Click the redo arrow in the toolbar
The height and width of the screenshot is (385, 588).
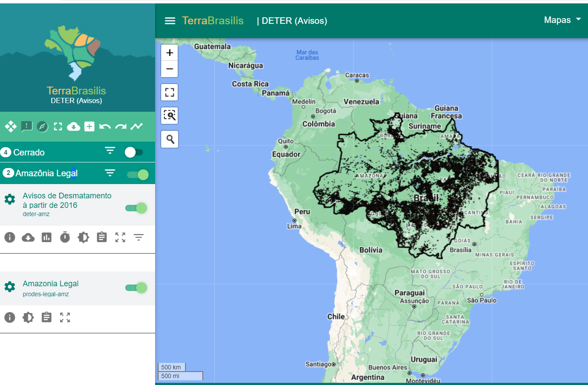[121, 126]
